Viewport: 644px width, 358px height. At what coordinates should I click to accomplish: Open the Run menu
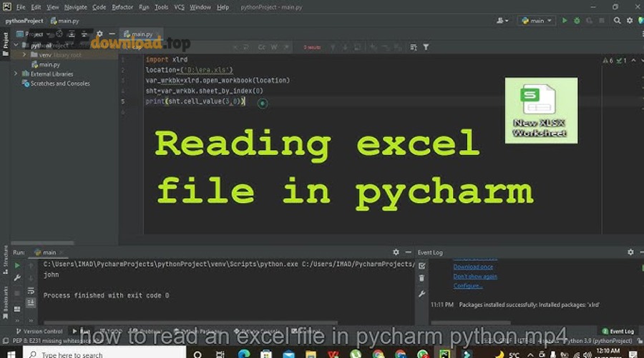click(144, 7)
